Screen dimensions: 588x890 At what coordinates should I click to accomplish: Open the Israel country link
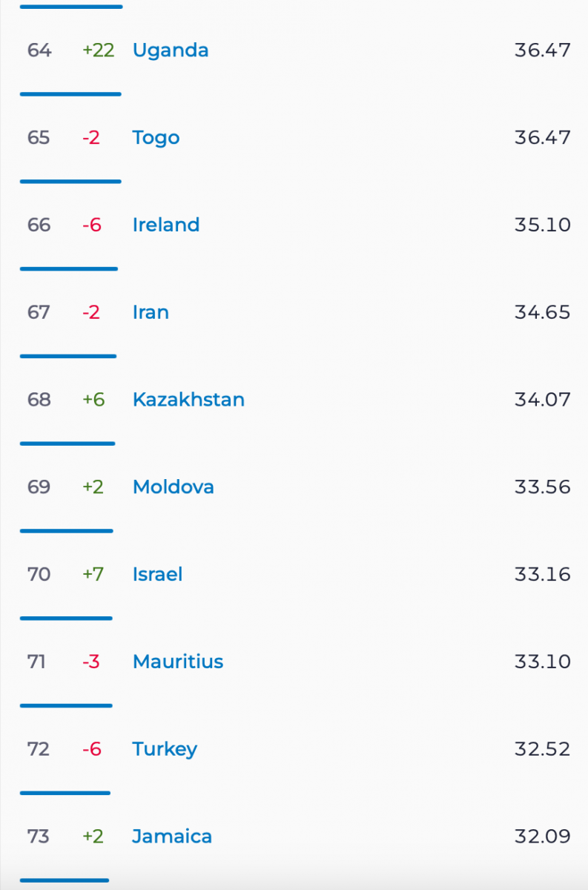(x=157, y=574)
